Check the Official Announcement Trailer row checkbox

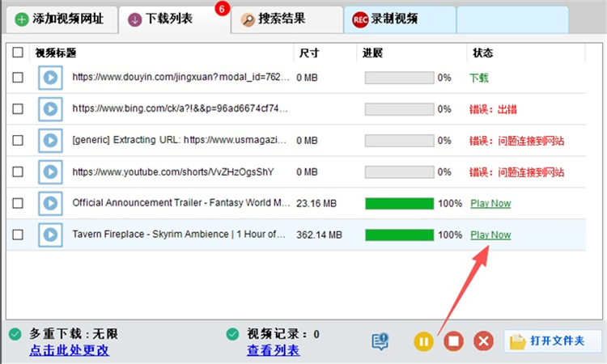click(x=18, y=203)
